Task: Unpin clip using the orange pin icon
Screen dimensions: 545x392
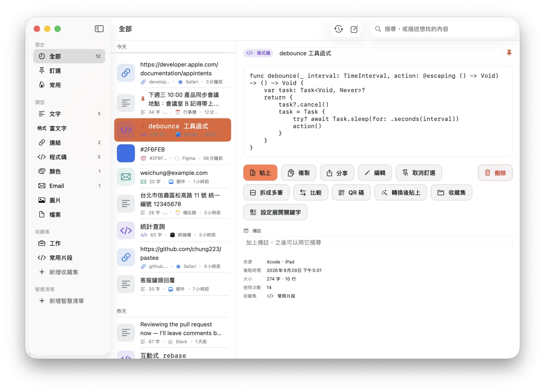Action: [x=509, y=53]
